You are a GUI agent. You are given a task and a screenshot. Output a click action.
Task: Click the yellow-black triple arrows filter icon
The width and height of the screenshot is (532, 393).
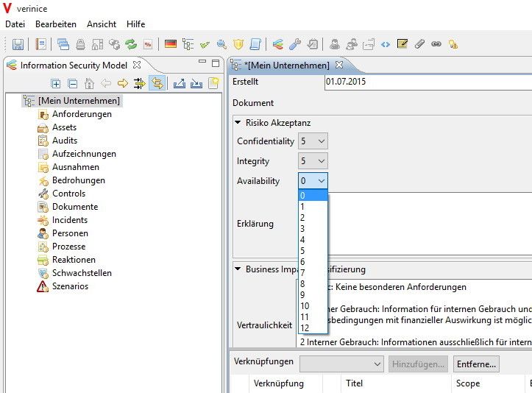(140, 83)
